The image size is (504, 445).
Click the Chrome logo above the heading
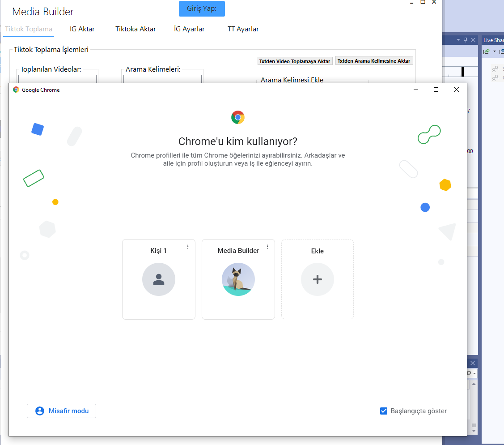[x=238, y=117]
